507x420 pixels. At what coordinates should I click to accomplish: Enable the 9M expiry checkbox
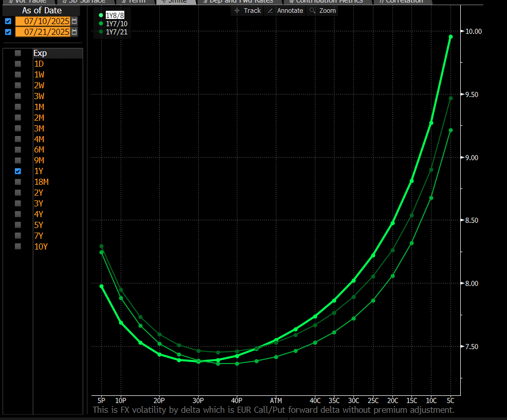click(18, 160)
